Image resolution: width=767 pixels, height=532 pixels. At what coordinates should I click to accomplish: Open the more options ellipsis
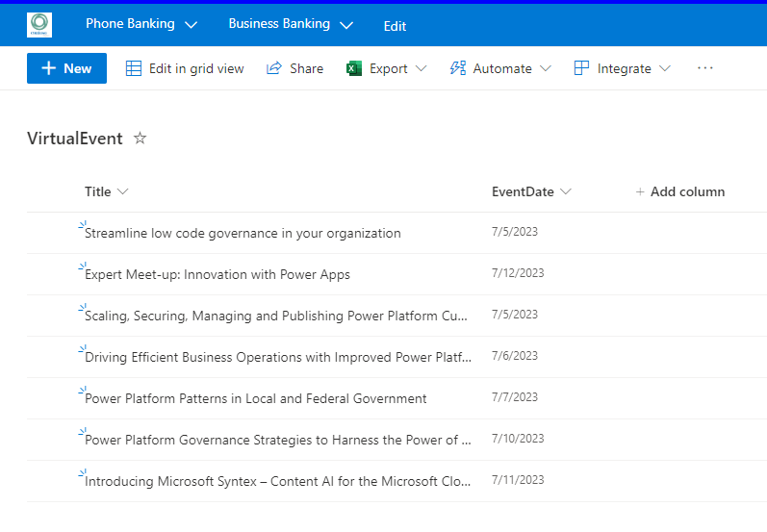(704, 68)
